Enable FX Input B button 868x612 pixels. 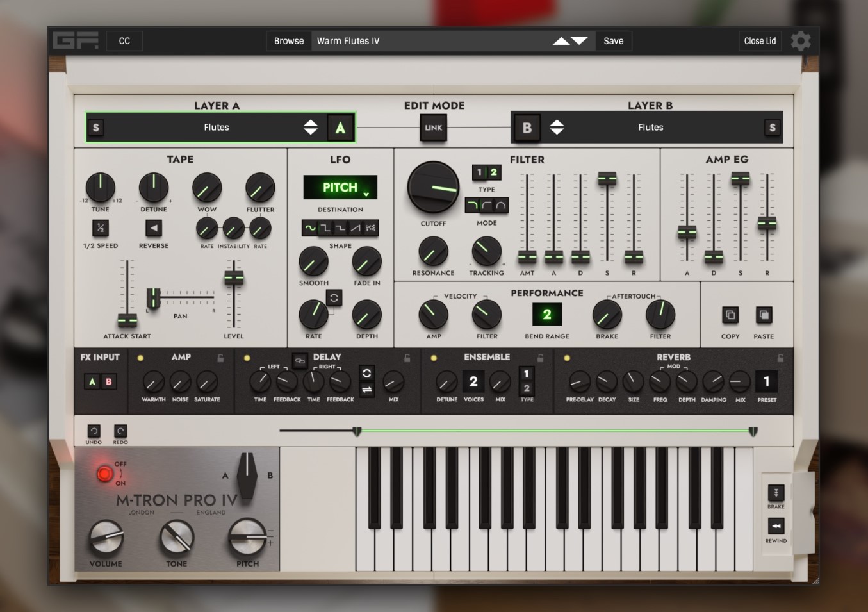point(109,382)
